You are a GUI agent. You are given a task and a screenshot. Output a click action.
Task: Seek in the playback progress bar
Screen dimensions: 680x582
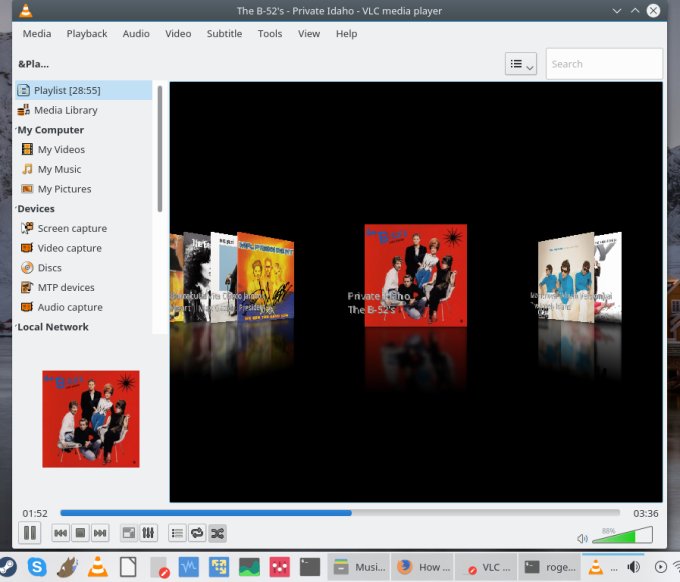click(340, 513)
